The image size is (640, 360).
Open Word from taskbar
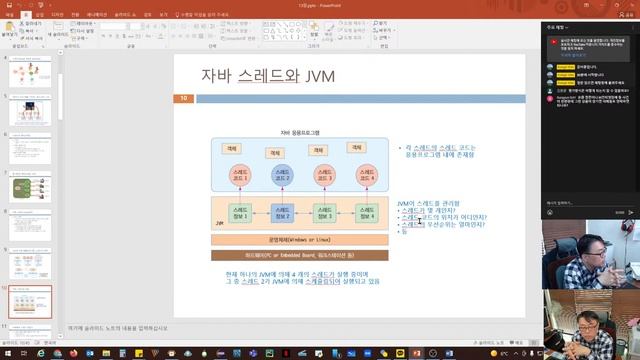449,353
